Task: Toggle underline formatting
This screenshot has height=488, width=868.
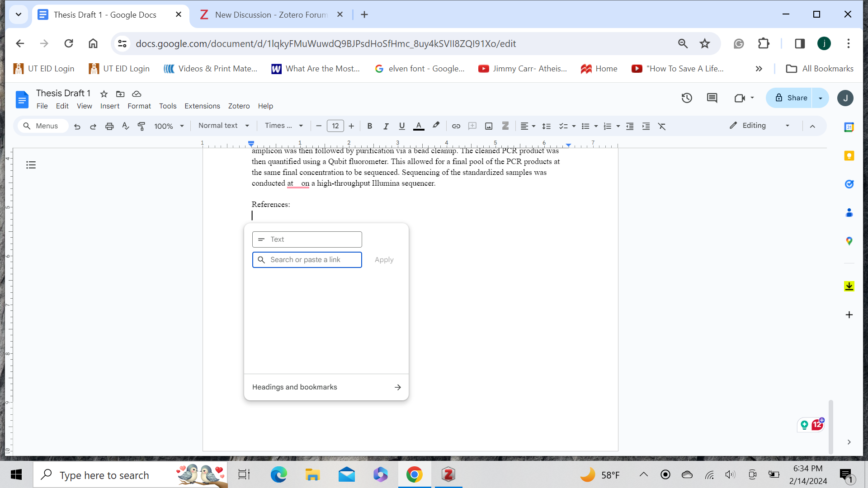Action: click(402, 126)
